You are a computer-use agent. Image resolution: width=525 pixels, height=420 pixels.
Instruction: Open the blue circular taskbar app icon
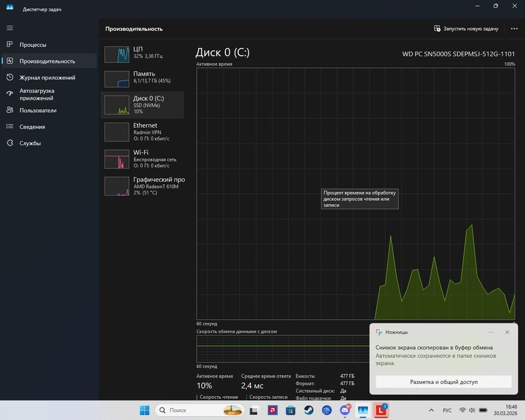[x=327, y=410]
